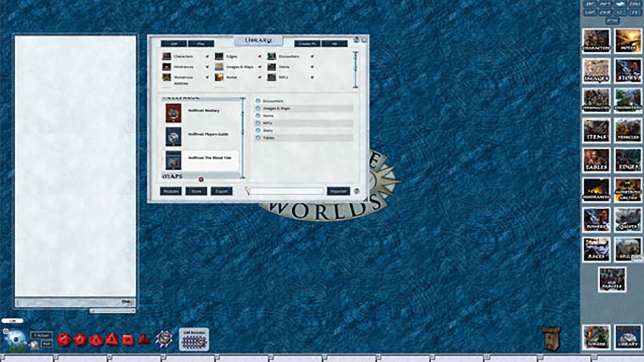The height and width of the screenshot is (362, 644).
Task: Expand the NPCs entry in module contents
Action: click(x=259, y=123)
